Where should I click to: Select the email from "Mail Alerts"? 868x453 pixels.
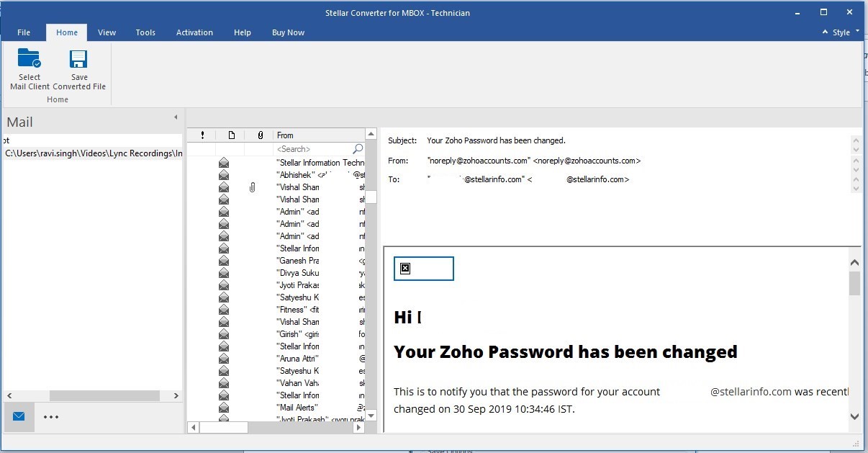tap(297, 408)
